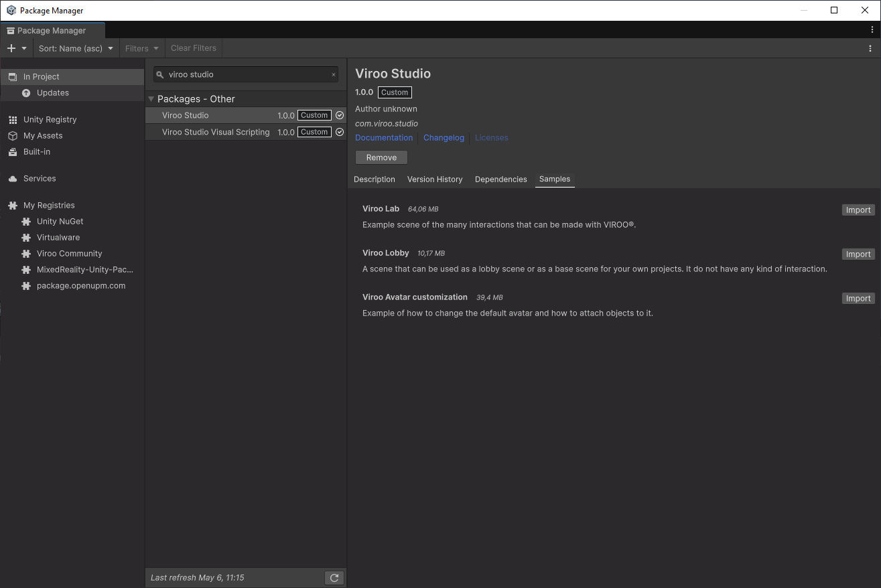The width and height of the screenshot is (881, 588).
Task: Select the My Assets box icon
Action: 13,136
